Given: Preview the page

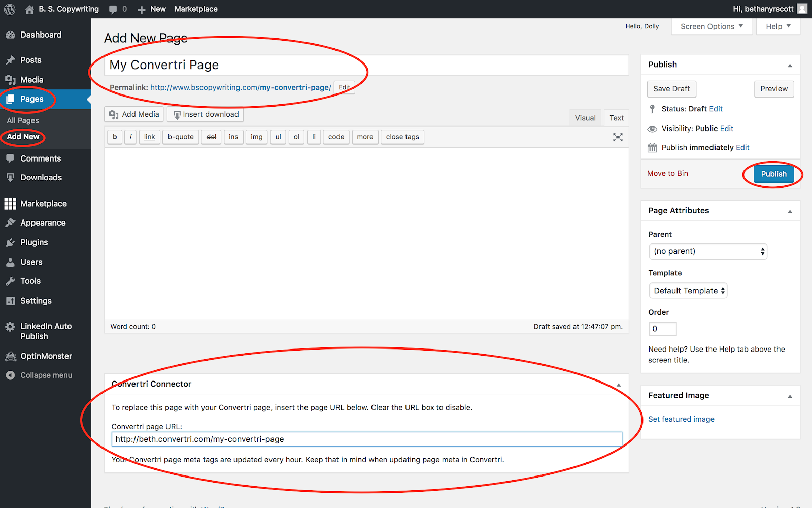Looking at the screenshot, I should [774, 89].
